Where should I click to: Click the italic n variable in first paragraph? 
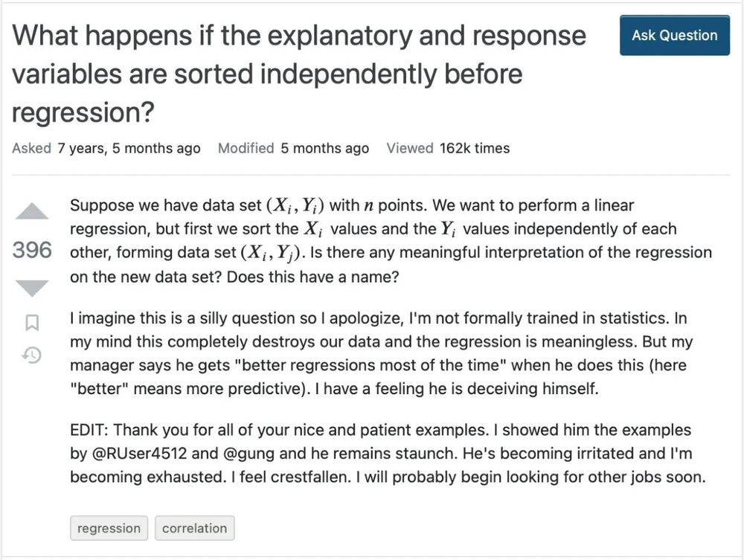pyautogui.click(x=369, y=206)
